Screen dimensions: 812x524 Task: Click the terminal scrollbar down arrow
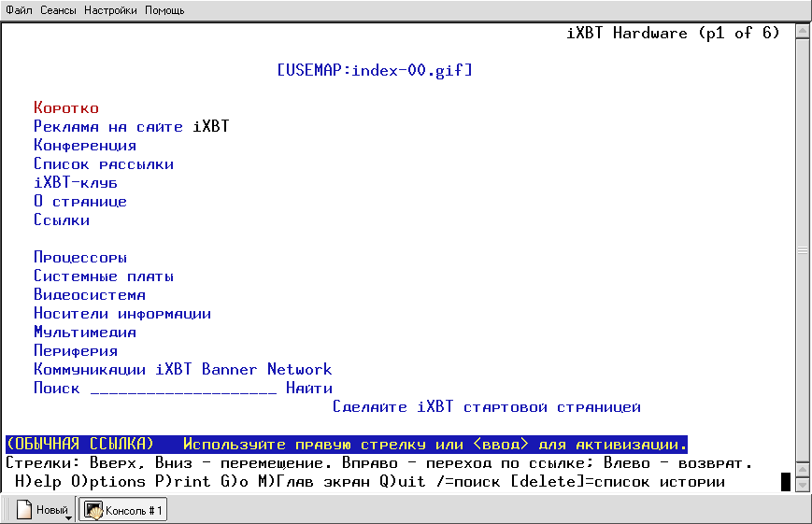point(802,463)
